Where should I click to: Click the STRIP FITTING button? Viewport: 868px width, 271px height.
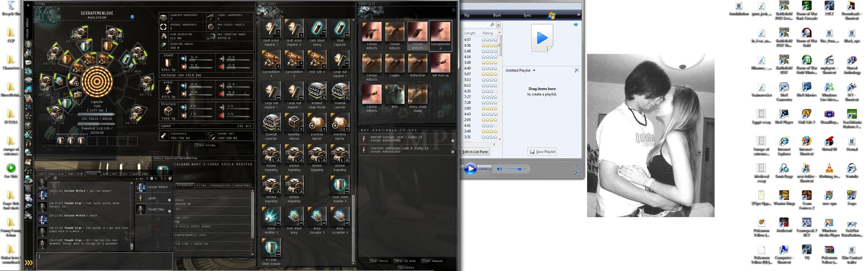pyautogui.click(x=206, y=145)
